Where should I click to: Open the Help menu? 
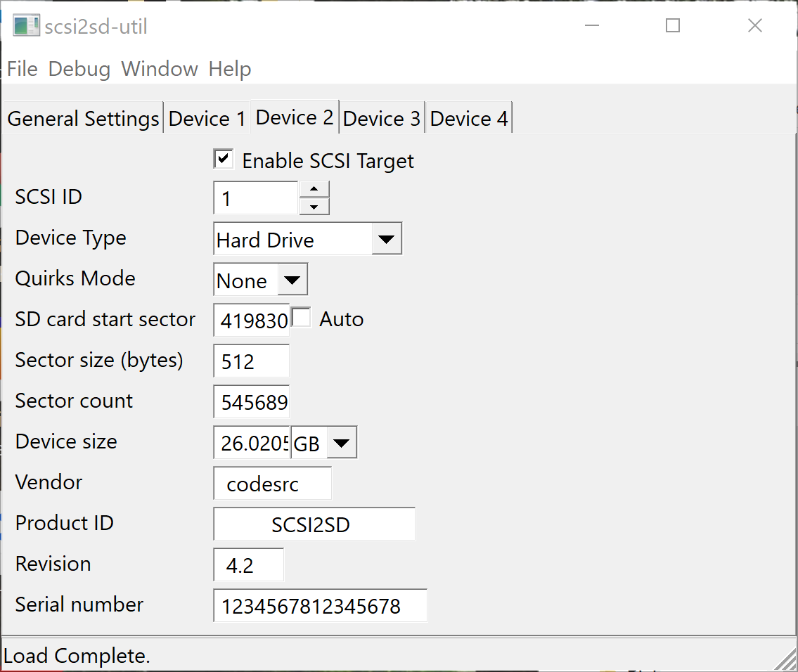tap(230, 69)
